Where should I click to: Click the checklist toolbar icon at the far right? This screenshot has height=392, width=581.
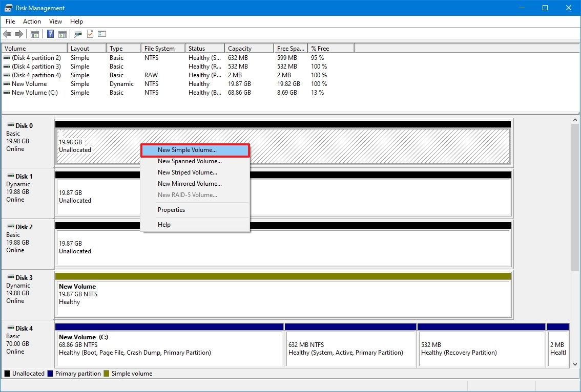pos(101,34)
